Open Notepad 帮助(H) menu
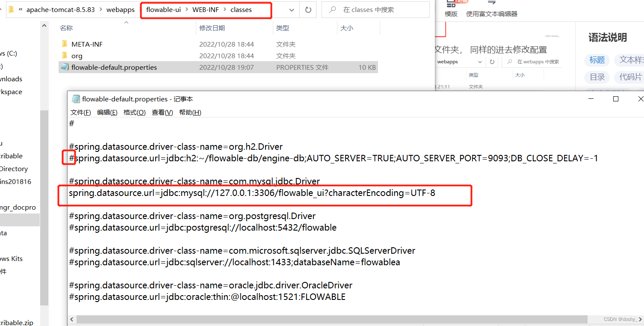This screenshot has width=644, height=326. coord(190,112)
